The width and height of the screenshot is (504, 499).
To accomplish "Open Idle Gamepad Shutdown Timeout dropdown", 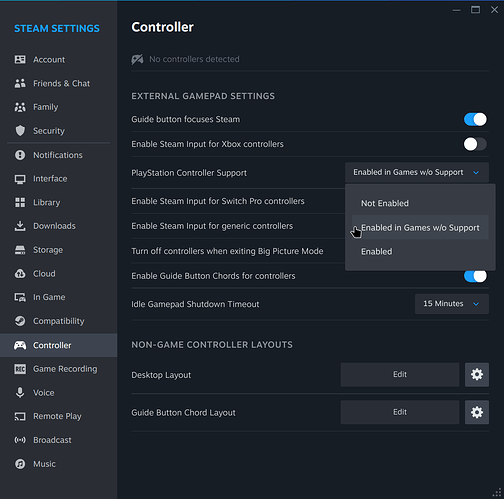I will [x=452, y=304].
